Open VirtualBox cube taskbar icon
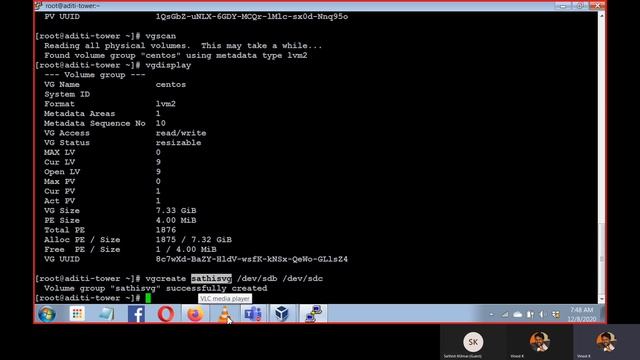Screen dimensions: 640x360 click(281, 314)
